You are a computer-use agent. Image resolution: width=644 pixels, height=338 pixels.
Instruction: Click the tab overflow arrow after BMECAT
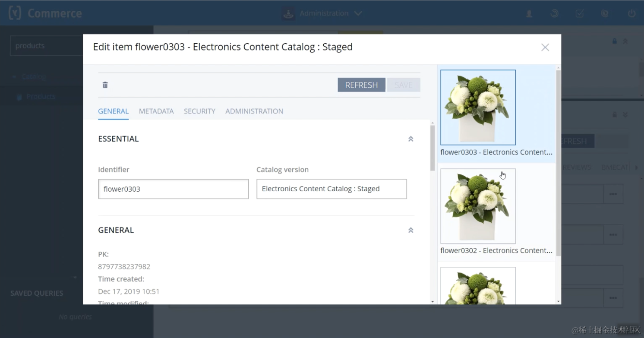click(x=636, y=167)
